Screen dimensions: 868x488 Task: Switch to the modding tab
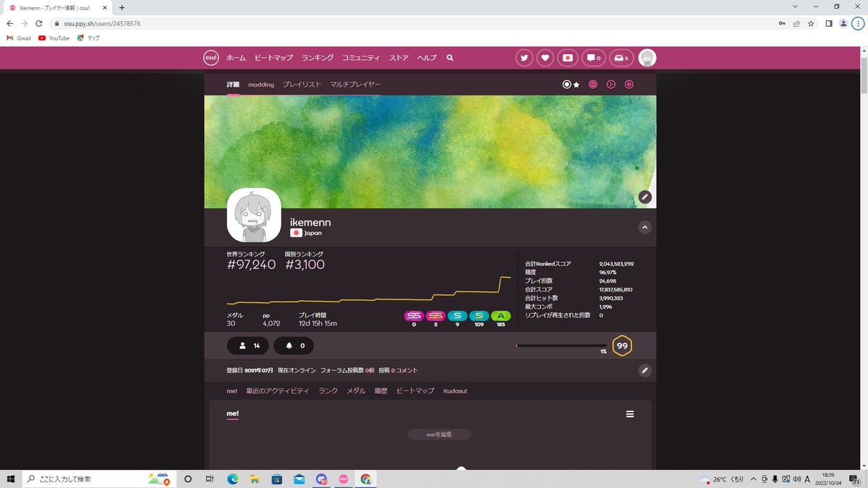click(x=260, y=85)
